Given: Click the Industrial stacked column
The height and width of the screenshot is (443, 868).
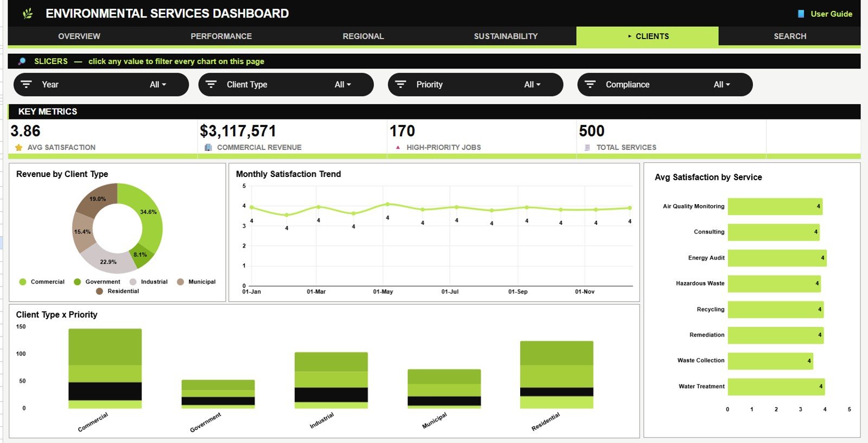Looking at the screenshot, I should (331, 381).
